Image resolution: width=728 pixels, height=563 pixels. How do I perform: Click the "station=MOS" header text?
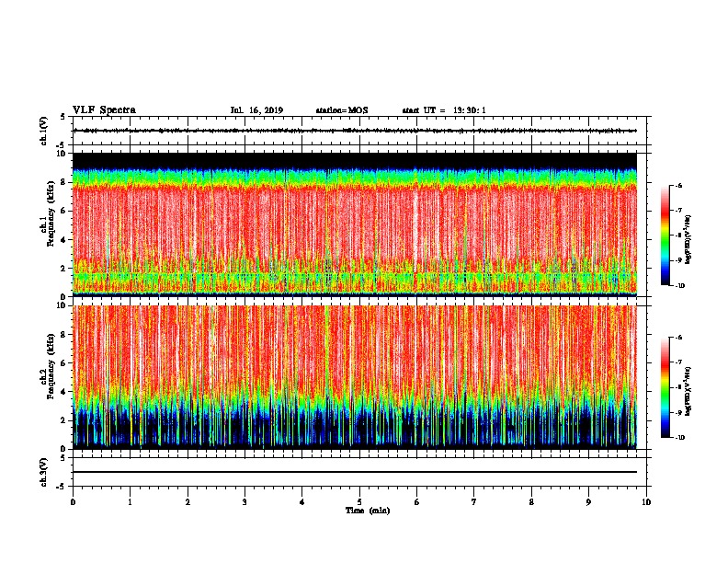[x=342, y=110]
